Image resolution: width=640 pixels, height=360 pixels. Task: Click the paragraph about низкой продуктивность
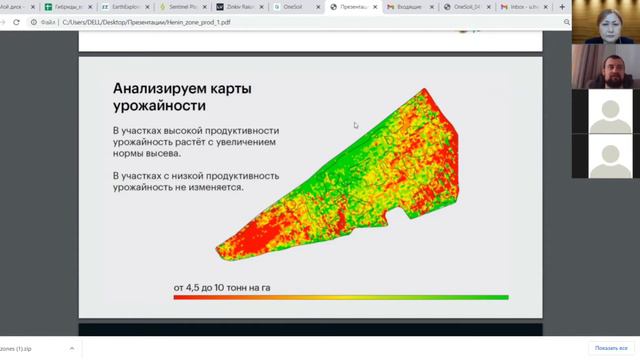pos(196,181)
